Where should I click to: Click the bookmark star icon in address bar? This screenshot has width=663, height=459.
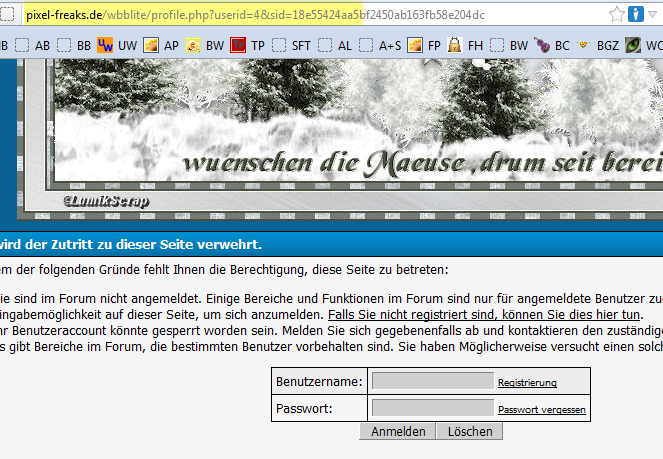[617, 14]
